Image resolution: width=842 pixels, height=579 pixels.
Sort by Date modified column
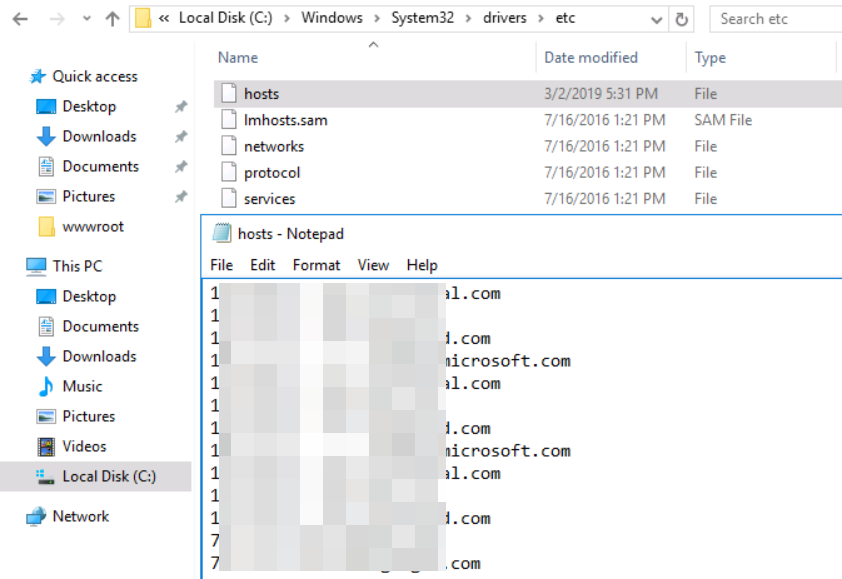(x=591, y=57)
